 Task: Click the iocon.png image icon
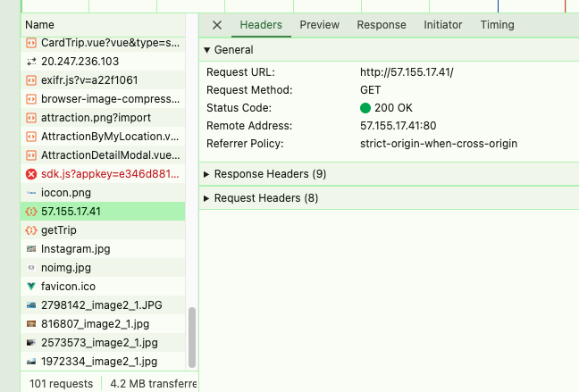31,193
